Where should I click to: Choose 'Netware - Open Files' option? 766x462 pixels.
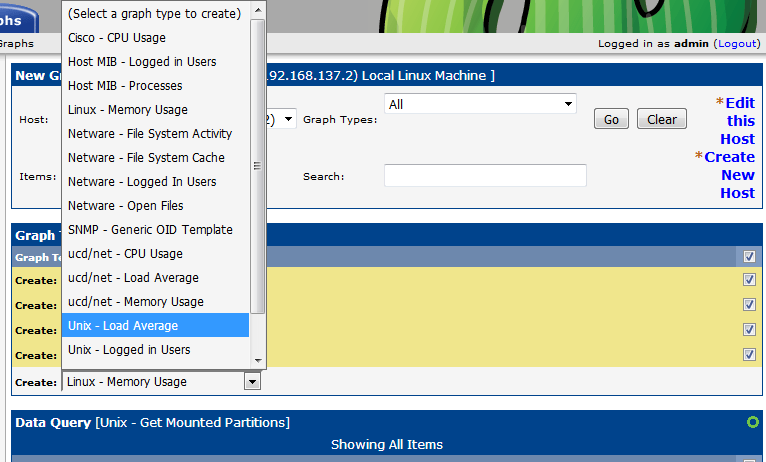coord(155,205)
